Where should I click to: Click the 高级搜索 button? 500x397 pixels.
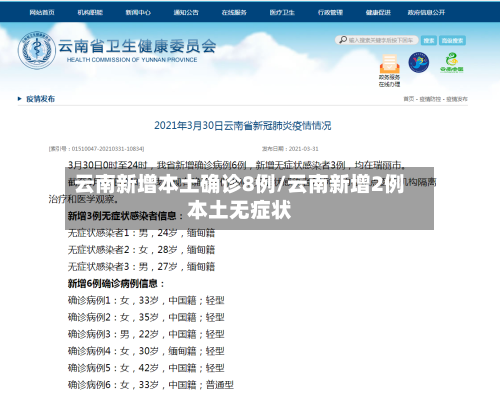tap(452, 40)
